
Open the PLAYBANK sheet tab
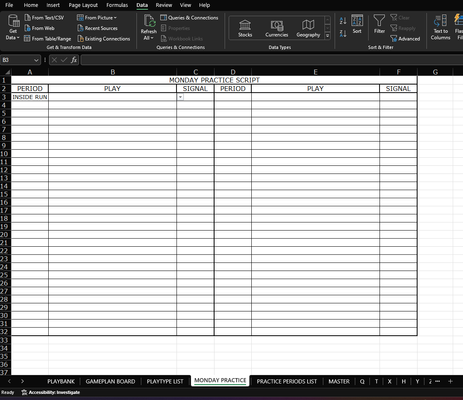click(x=61, y=381)
